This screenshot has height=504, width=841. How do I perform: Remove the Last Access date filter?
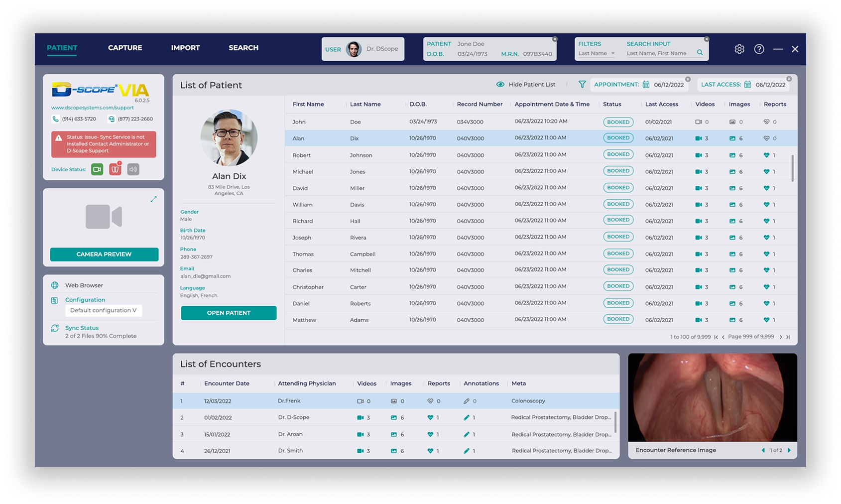tap(789, 79)
